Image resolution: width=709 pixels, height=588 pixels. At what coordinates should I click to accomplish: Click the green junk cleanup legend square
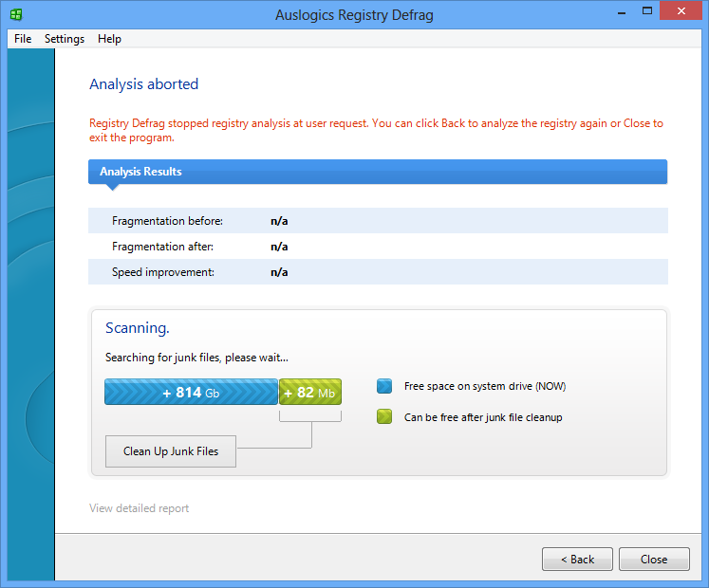(384, 416)
